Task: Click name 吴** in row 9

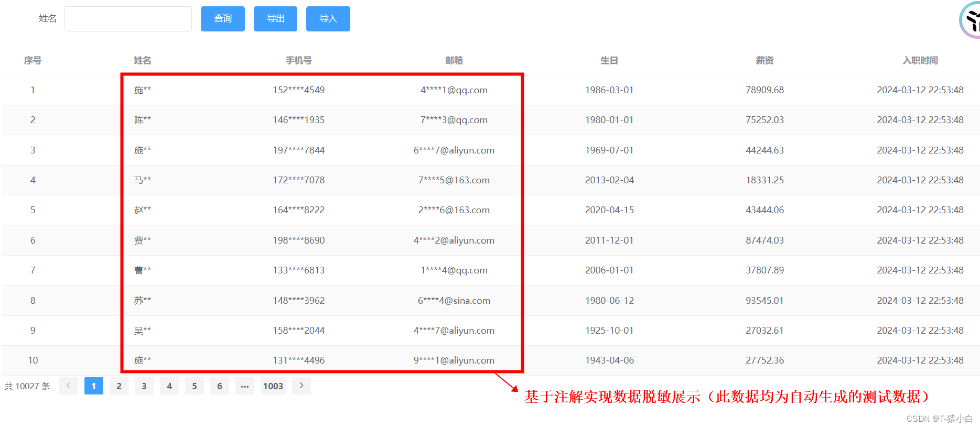Action: tap(143, 331)
